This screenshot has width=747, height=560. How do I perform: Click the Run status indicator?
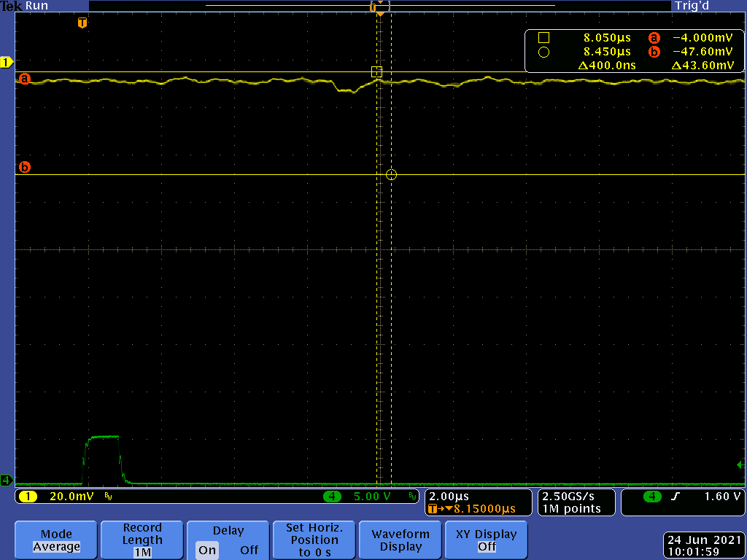coord(36,6)
